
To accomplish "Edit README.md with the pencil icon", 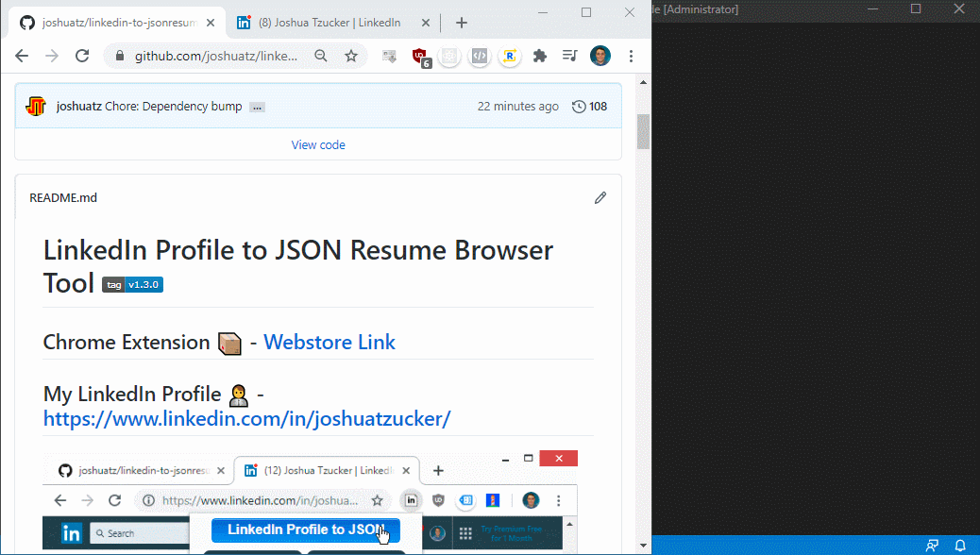I will (x=600, y=198).
